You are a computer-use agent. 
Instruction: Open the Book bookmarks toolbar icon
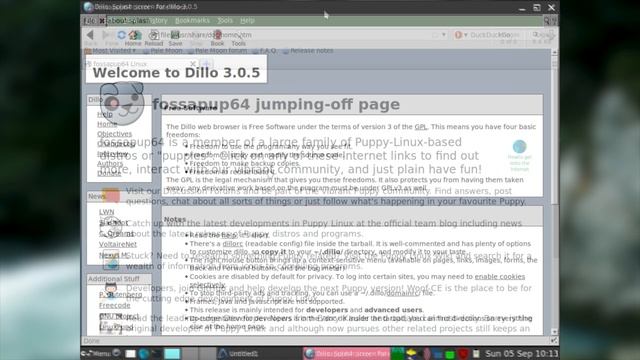point(218,37)
